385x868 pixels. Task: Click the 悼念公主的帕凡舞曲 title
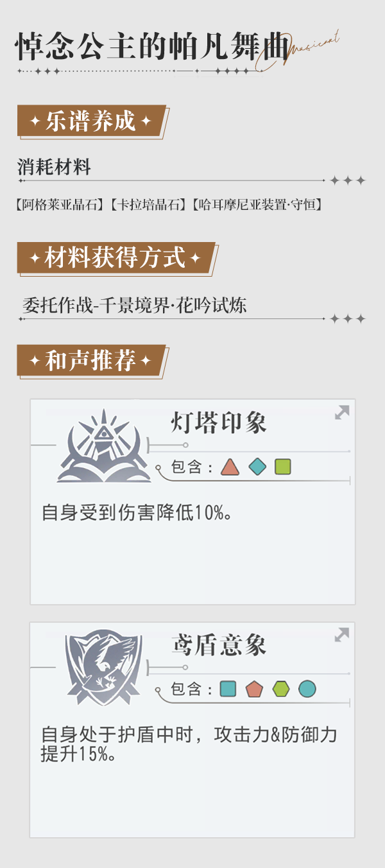(x=149, y=48)
